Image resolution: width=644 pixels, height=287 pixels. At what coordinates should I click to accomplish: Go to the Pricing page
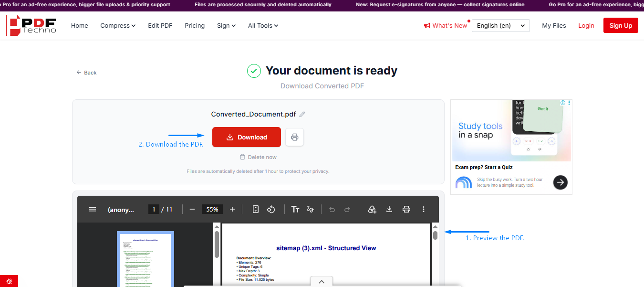[195, 26]
